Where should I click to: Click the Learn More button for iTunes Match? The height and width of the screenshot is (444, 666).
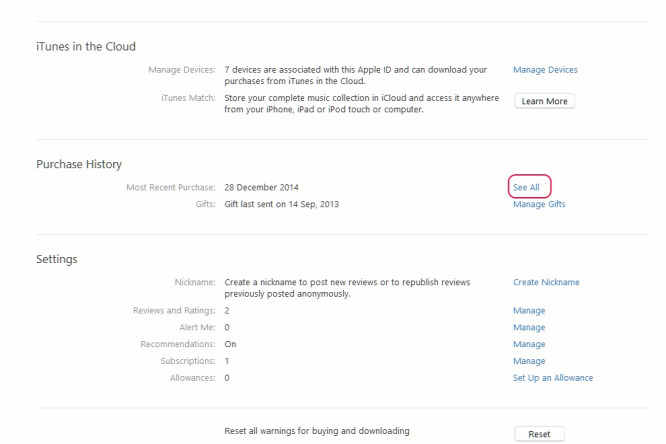click(545, 101)
